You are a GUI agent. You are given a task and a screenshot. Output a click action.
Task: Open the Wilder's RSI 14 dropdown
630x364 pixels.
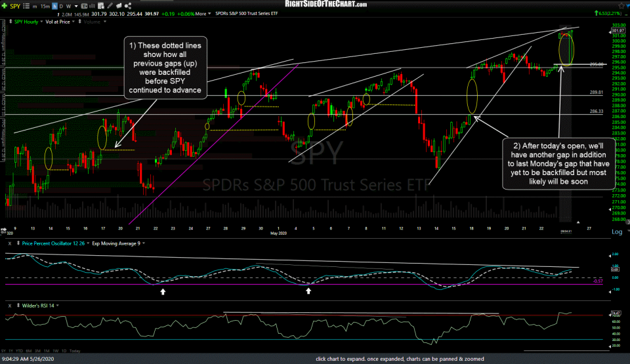coord(58,306)
